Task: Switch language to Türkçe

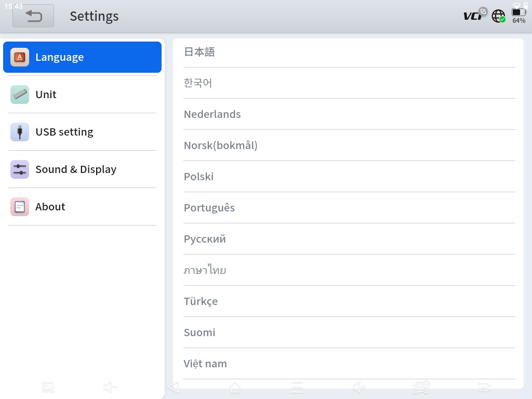Action: click(x=201, y=301)
